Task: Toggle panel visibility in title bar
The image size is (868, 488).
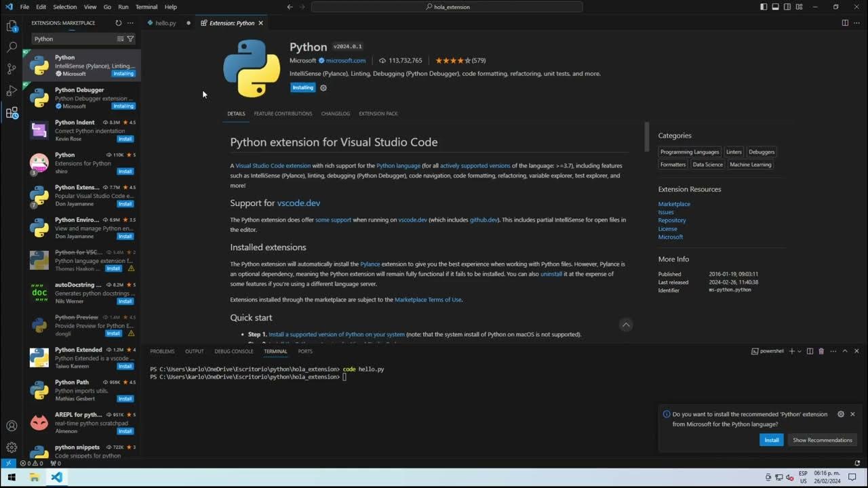Action: click(776, 7)
